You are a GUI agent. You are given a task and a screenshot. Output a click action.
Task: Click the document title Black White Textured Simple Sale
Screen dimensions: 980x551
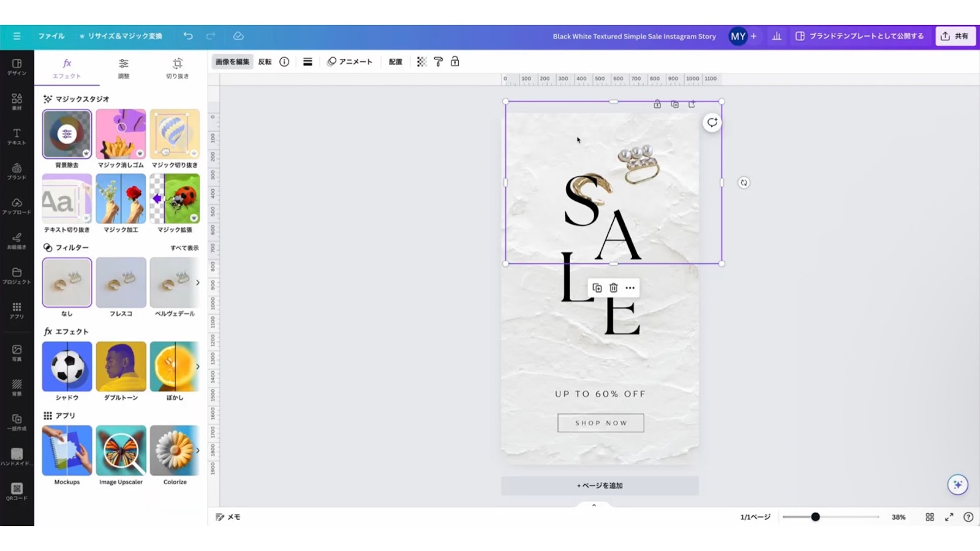click(635, 36)
